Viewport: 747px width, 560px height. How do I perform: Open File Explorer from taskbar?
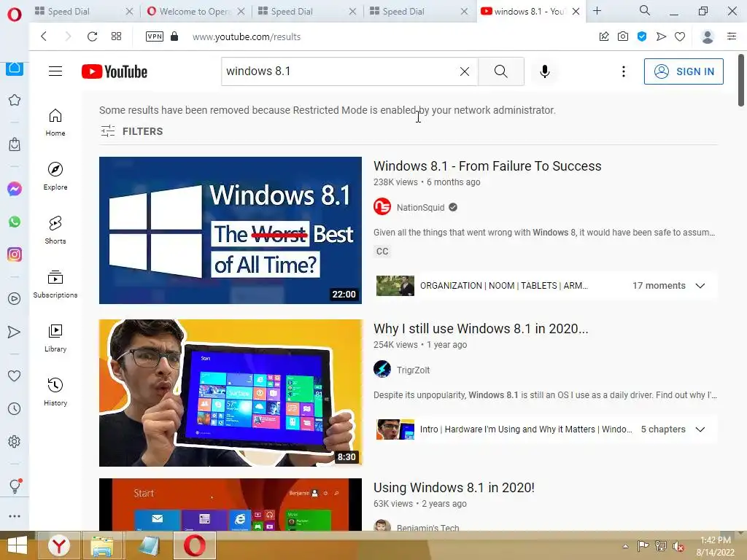point(102,545)
